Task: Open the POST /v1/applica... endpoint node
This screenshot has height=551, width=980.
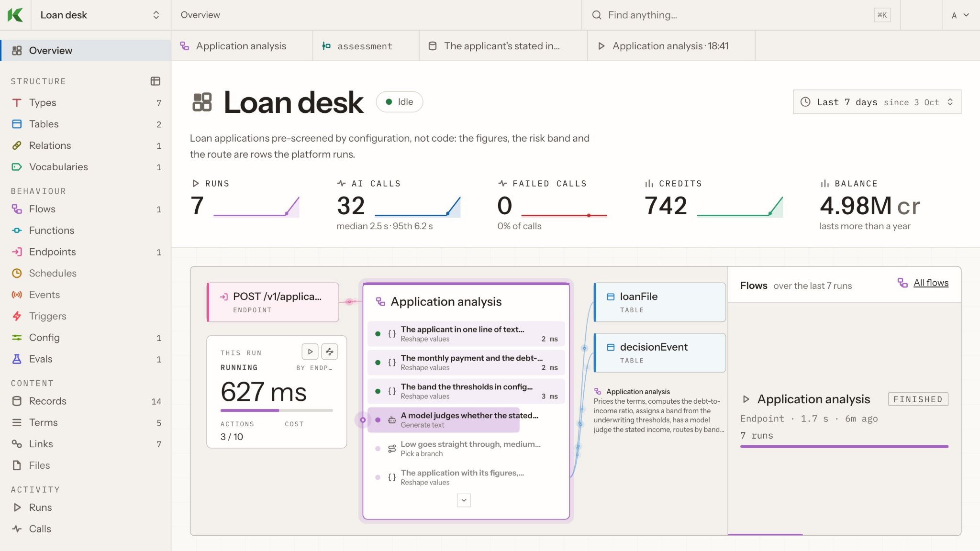Action: click(x=273, y=302)
